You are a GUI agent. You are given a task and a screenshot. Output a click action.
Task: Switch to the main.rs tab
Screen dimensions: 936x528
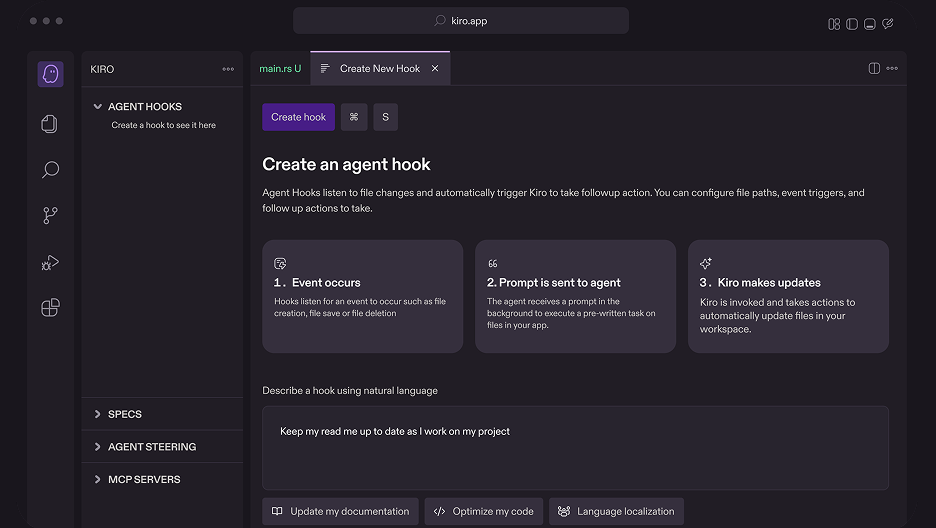(279, 69)
